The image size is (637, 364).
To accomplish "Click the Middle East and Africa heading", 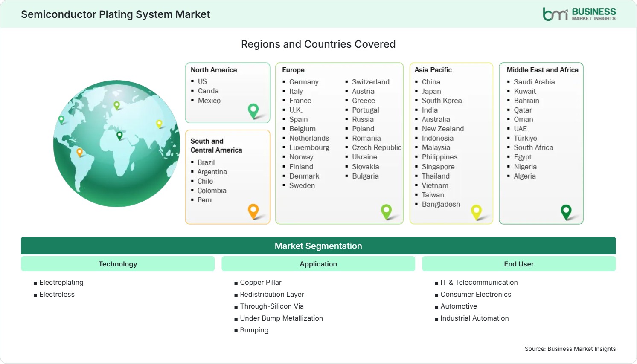I will [542, 70].
